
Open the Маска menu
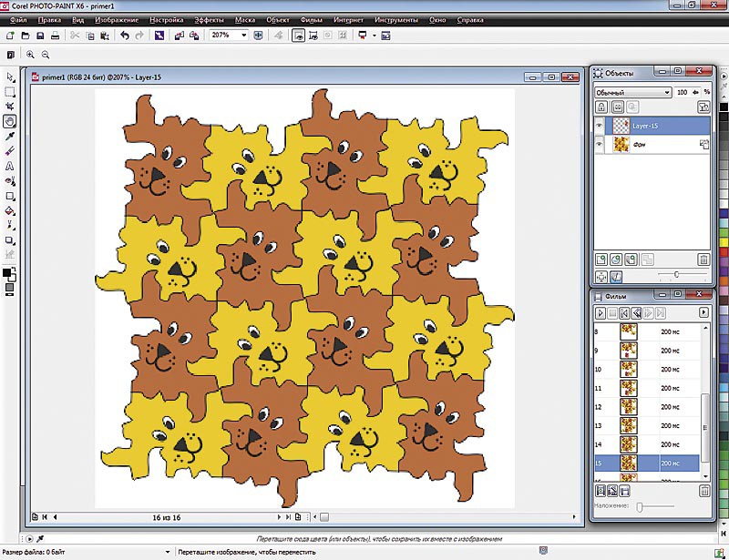(245, 20)
